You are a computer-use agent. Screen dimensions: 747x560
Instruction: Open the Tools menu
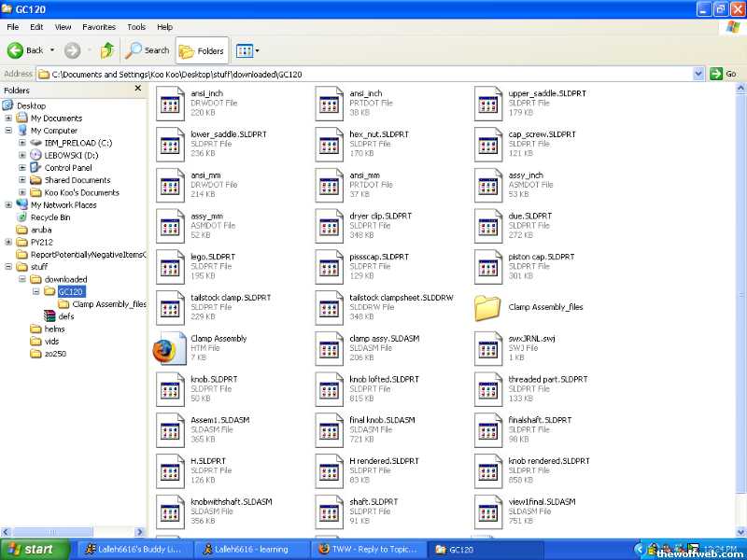coord(136,27)
